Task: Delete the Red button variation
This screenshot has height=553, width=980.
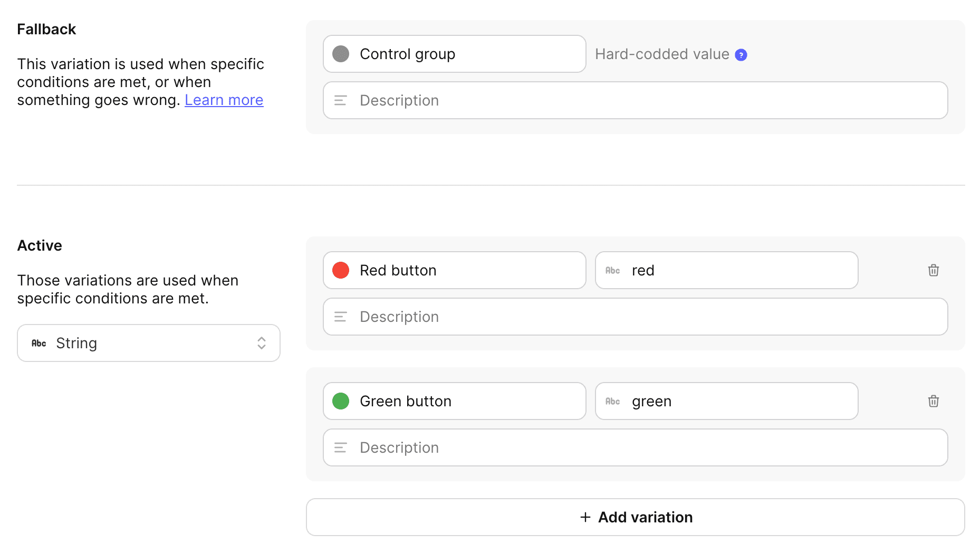Action: pyautogui.click(x=933, y=270)
